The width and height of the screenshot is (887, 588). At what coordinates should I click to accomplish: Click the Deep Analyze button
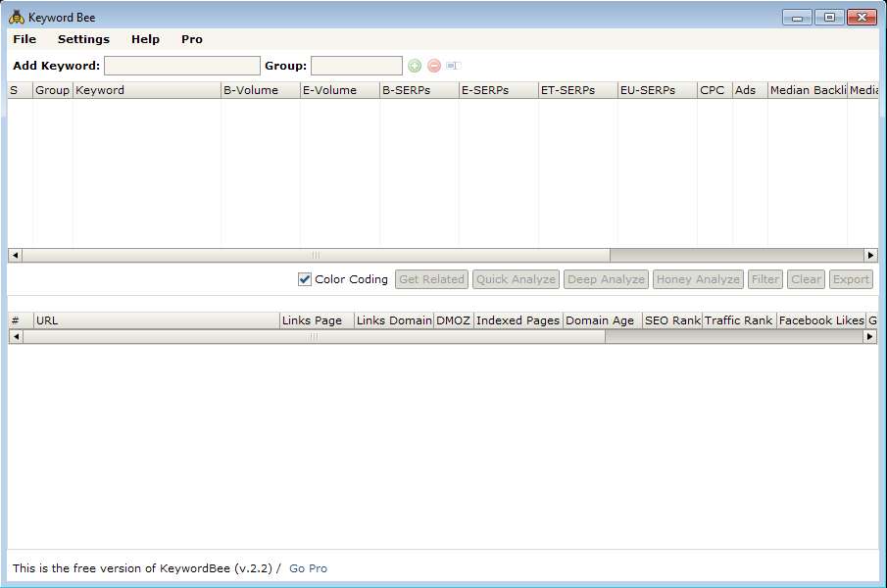tap(606, 279)
